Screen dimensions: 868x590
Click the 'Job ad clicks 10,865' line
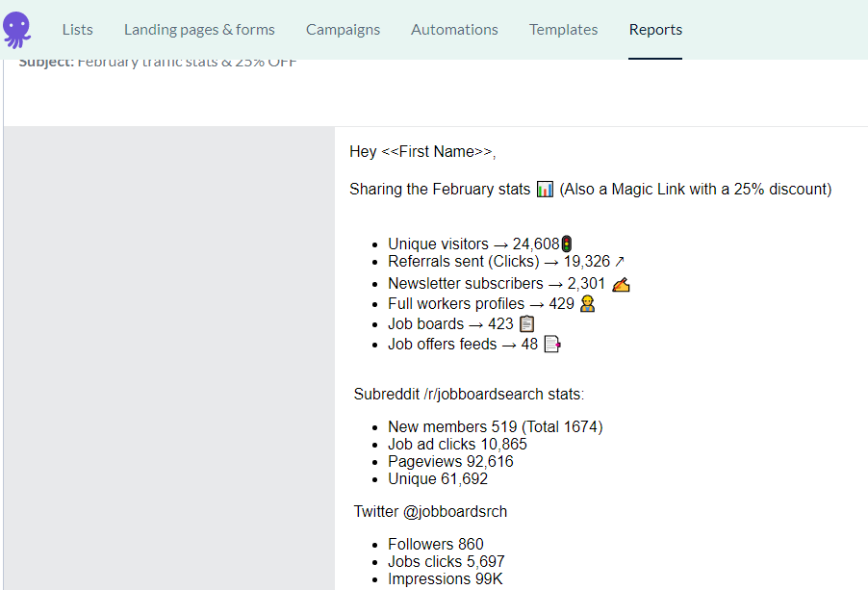tap(457, 444)
